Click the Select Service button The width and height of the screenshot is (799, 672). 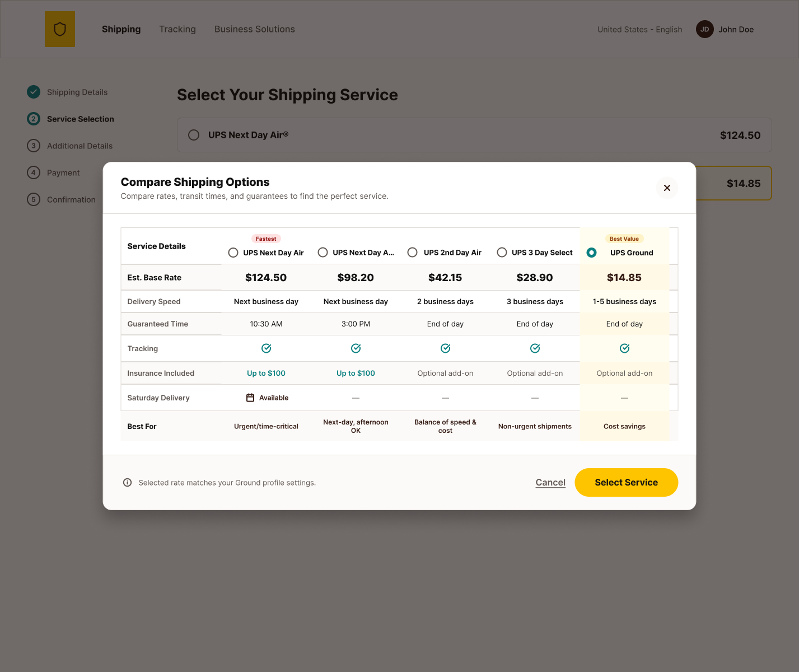[627, 482]
